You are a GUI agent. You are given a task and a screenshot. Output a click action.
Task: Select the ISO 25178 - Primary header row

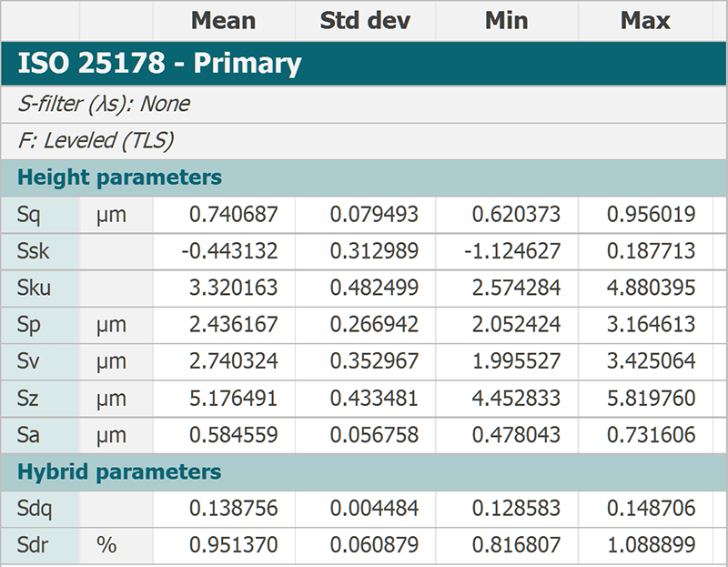(363, 63)
